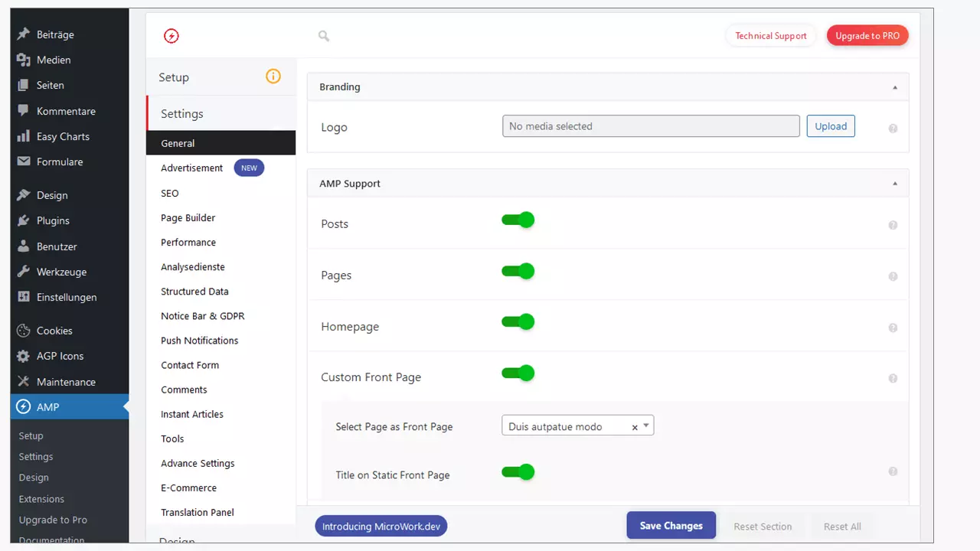Image resolution: width=980 pixels, height=551 pixels.
Task: Toggle AMP support for Pages
Action: tap(518, 271)
